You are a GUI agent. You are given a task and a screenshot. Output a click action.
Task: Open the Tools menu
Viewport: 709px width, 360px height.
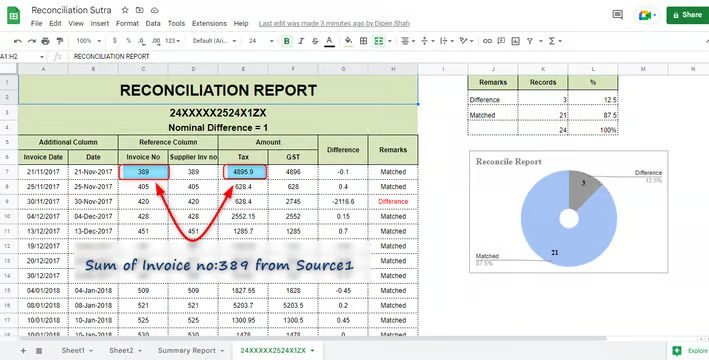coord(176,24)
